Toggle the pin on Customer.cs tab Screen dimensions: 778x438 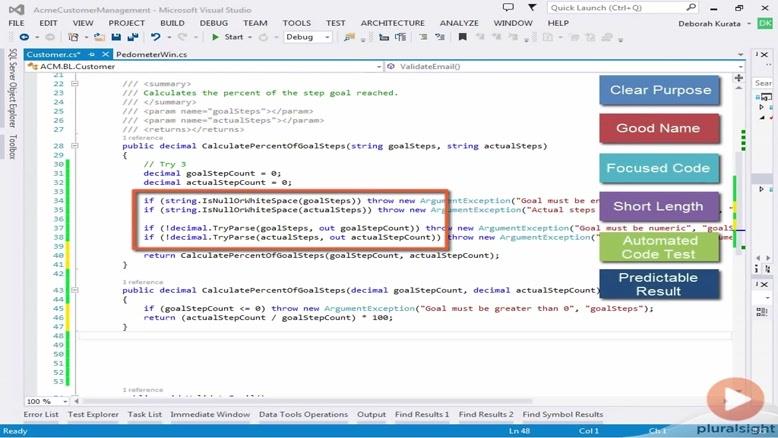(92, 54)
